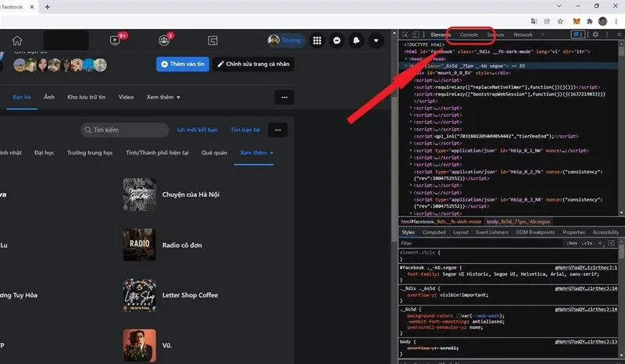Image resolution: width=625 pixels, height=364 pixels.
Task: Open the Messenger icon
Action: tap(336, 41)
